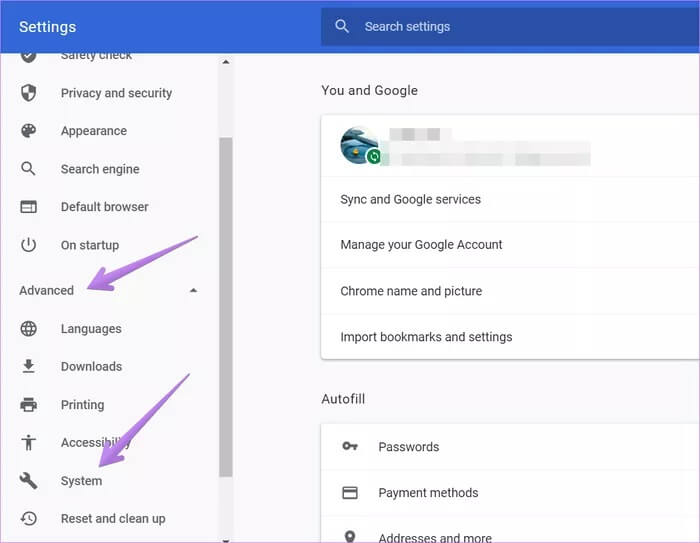Click the profile avatar picture
This screenshot has height=543, width=700.
point(359,145)
